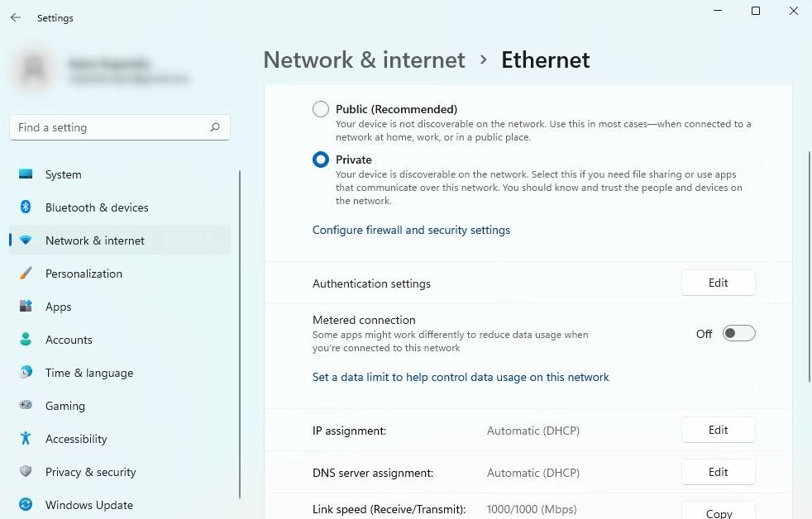Go to Personalization settings
812x519 pixels.
click(120, 274)
